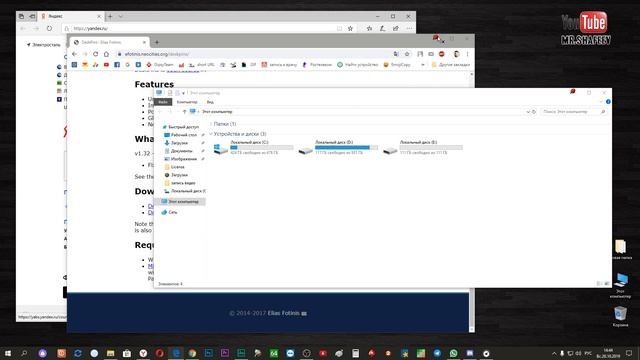This screenshot has height=360, width=640.
Task: Click the red adblock extension icon in Chrome
Action: [x=442, y=54]
